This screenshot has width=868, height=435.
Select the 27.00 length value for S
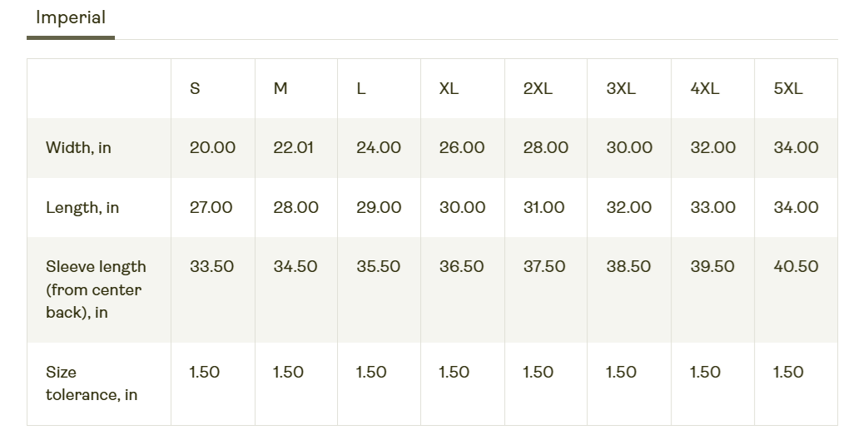(211, 208)
